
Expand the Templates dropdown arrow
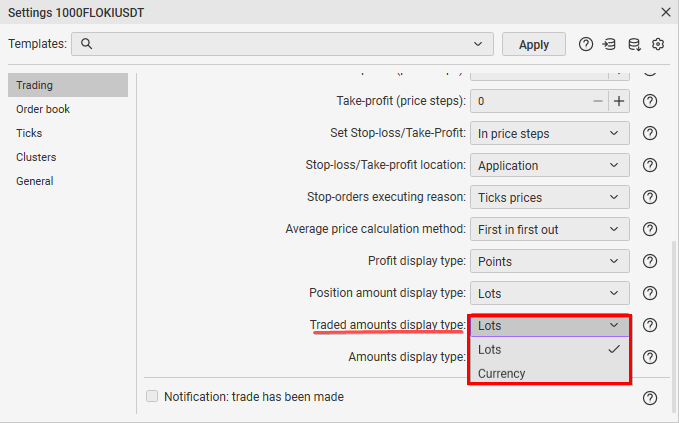[478, 44]
